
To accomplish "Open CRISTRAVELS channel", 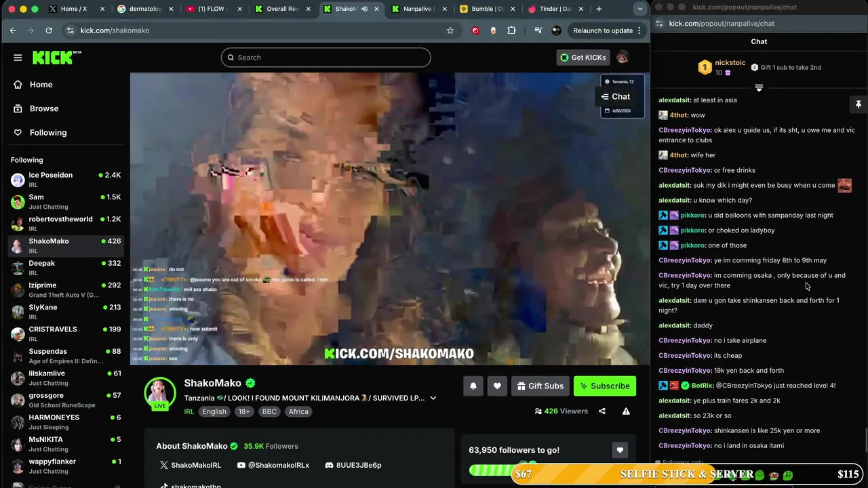I will coord(65,333).
